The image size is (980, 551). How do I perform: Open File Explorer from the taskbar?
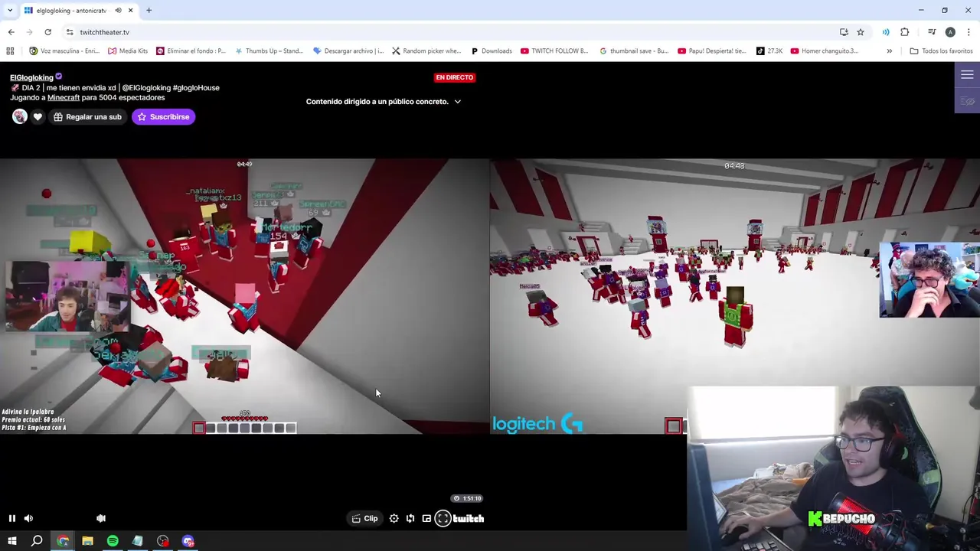87,541
